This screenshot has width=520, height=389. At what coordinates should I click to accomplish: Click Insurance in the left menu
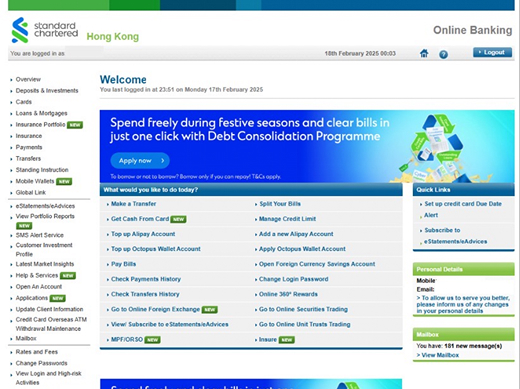click(29, 136)
